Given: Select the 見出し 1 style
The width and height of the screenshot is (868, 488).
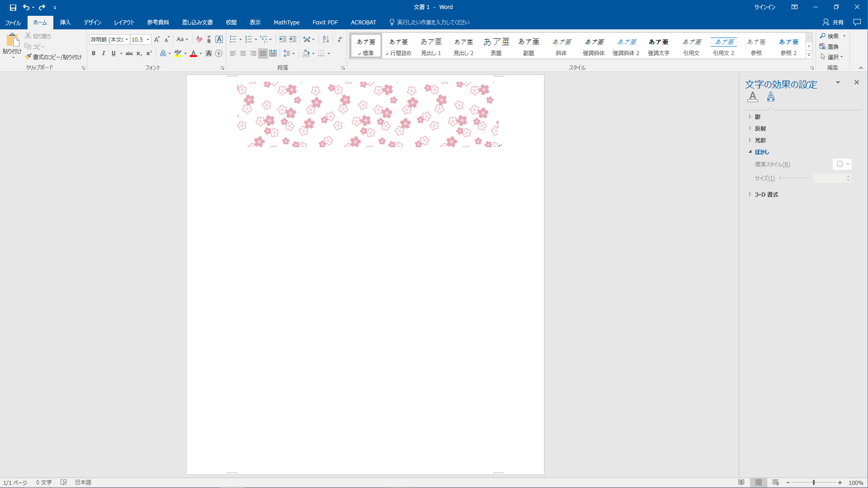Looking at the screenshot, I should click(x=431, y=46).
